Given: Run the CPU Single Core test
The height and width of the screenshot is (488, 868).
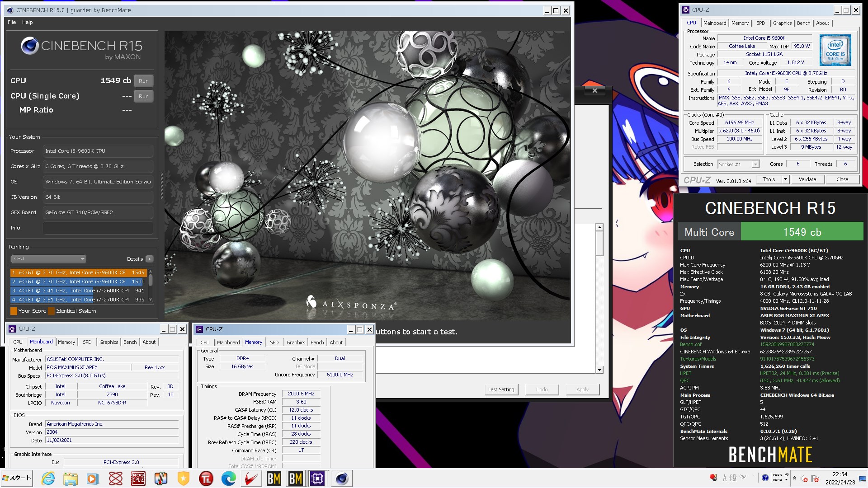Looking at the screenshot, I should coord(144,96).
